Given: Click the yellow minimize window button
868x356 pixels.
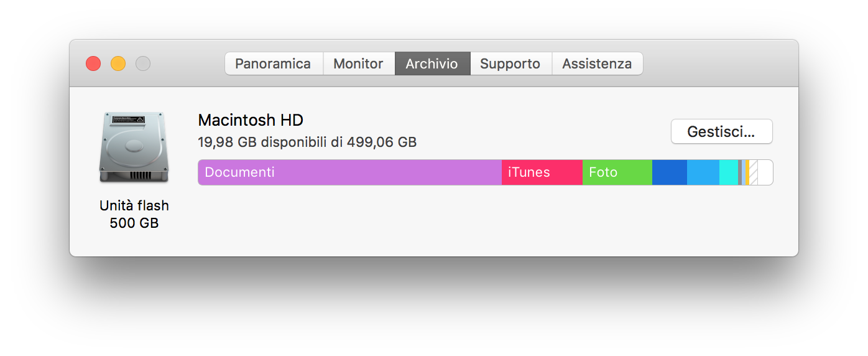Looking at the screenshot, I should [118, 63].
